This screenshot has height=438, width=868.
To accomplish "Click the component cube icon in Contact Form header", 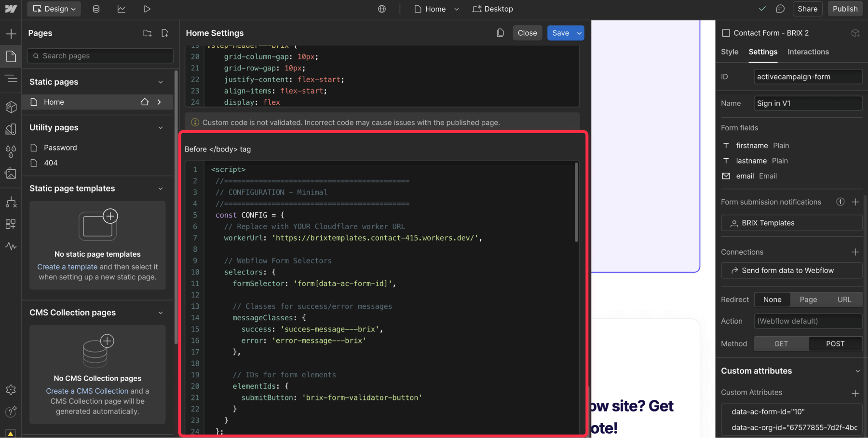I will coord(855,33).
